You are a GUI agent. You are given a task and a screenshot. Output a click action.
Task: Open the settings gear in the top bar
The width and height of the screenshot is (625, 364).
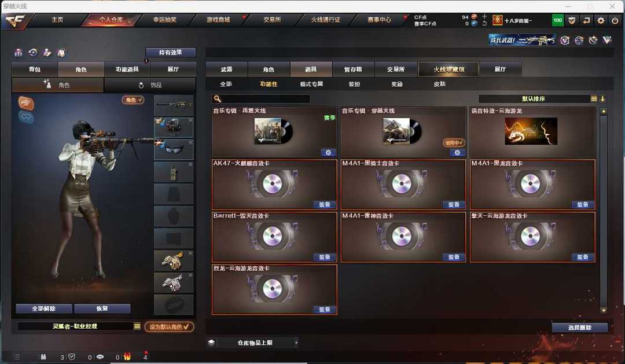pyautogui.click(x=601, y=20)
